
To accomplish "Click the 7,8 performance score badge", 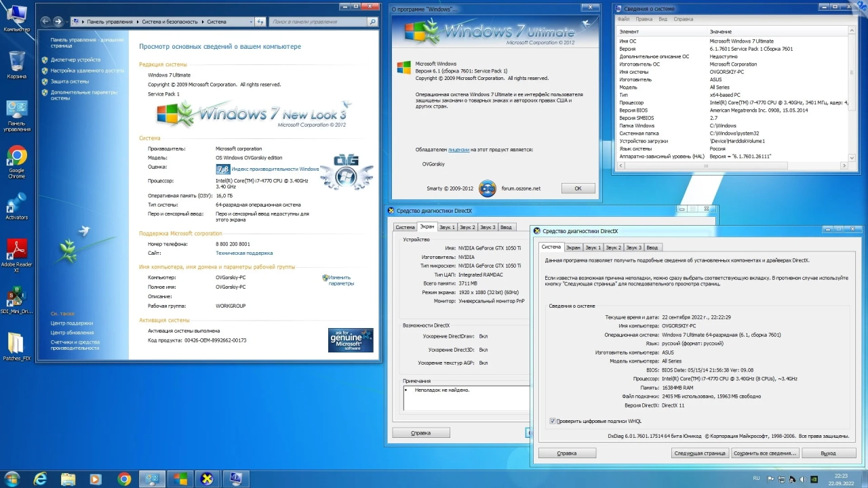I will (x=222, y=169).
